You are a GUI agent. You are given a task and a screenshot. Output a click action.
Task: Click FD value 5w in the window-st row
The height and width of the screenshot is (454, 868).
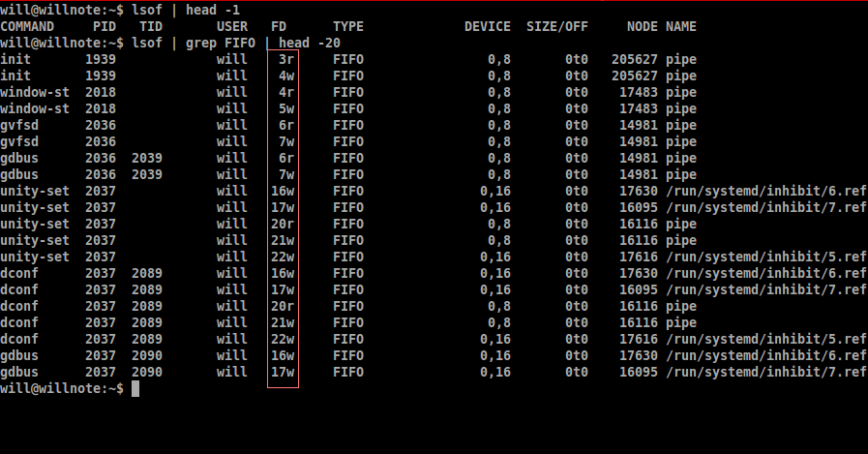(x=286, y=108)
